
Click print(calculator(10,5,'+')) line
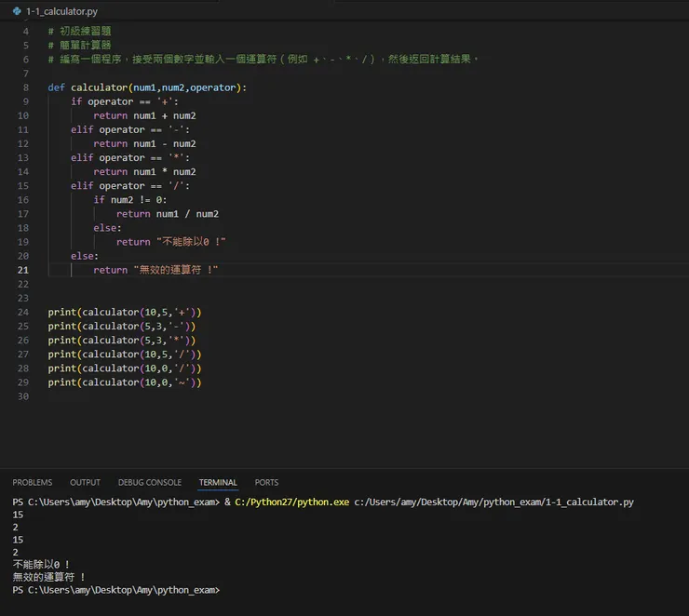click(x=125, y=312)
